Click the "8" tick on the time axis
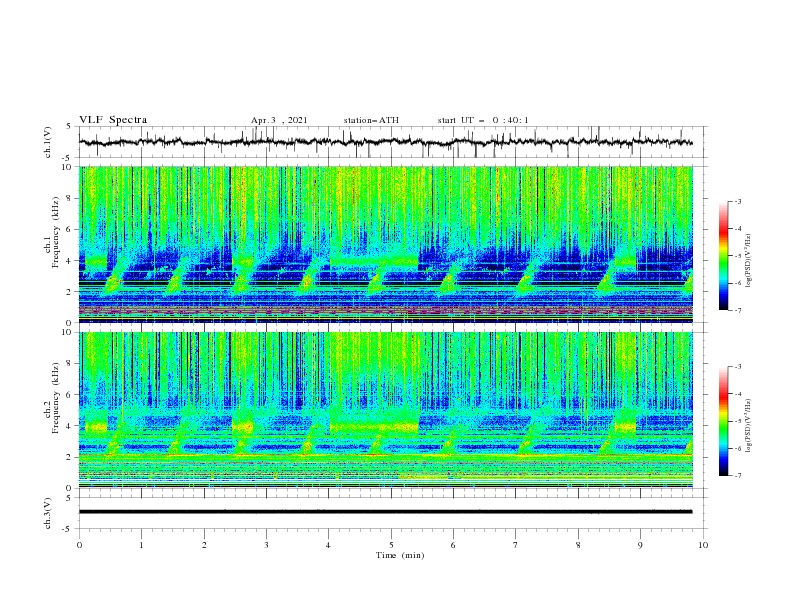The image size is (792, 612). (x=578, y=545)
